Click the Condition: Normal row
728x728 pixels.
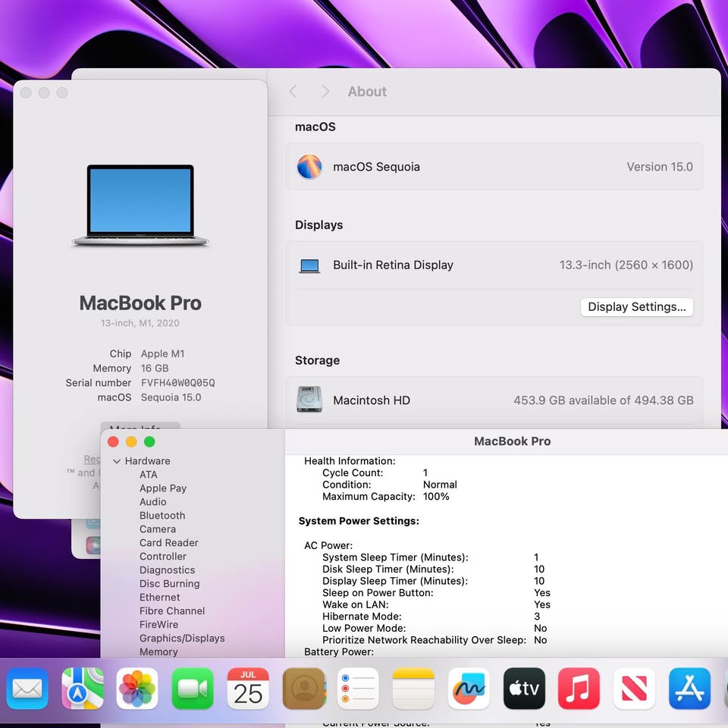click(390, 485)
